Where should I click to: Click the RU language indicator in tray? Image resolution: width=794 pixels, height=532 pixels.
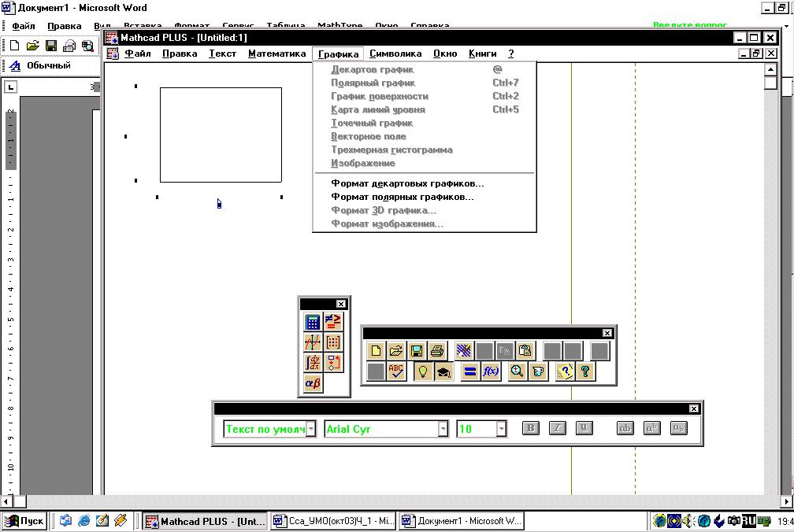coord(748,520)
